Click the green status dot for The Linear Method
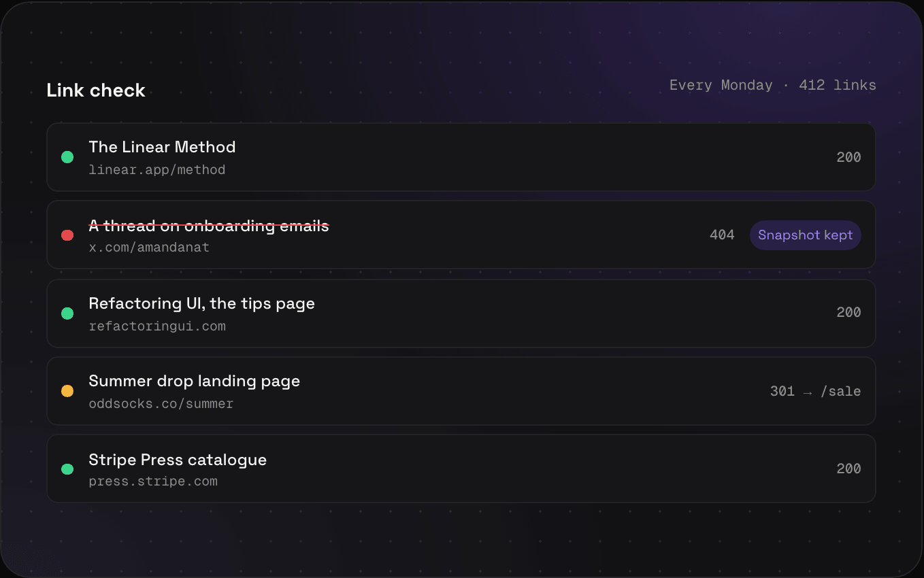 click(x=67, y=157)
